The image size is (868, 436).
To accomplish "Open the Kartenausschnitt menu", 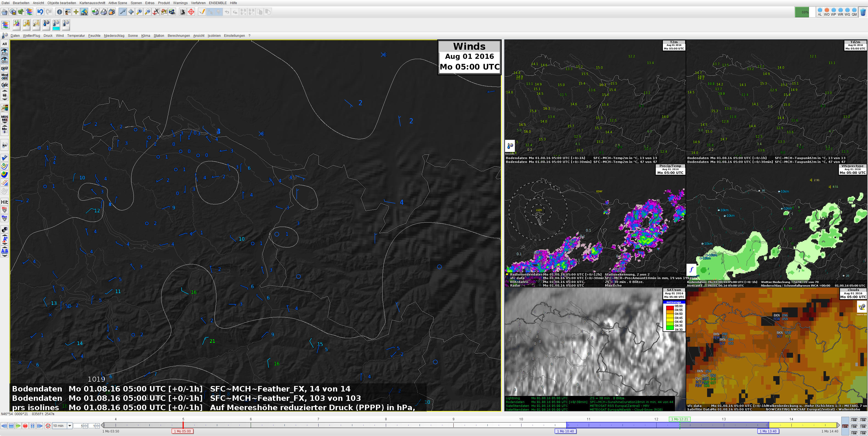I will click(x=92, y=3).
